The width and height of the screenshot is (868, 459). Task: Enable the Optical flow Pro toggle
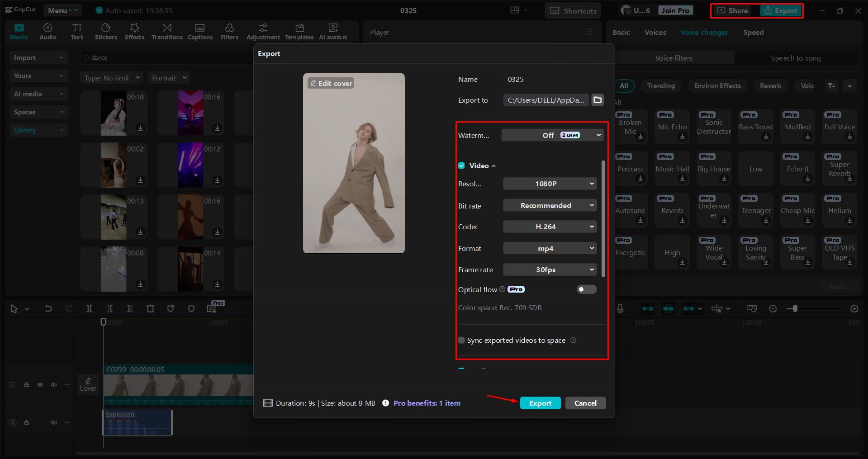586,289
